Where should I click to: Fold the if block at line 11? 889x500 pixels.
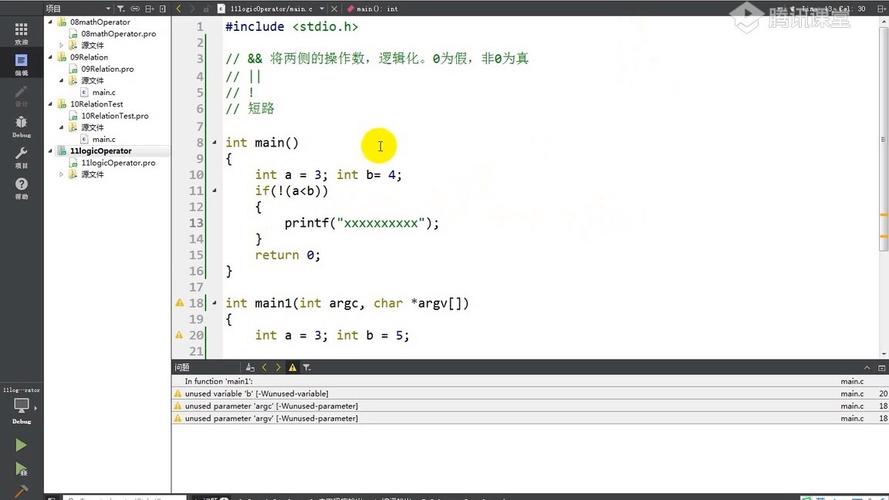coord(214,190)
